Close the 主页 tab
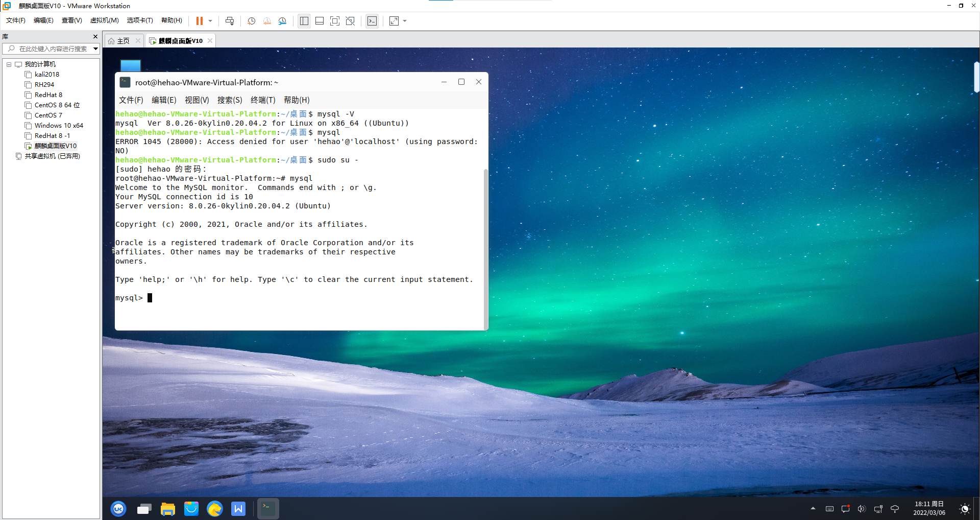The height and width of the screenshot is (520, 980). [138, 41]
